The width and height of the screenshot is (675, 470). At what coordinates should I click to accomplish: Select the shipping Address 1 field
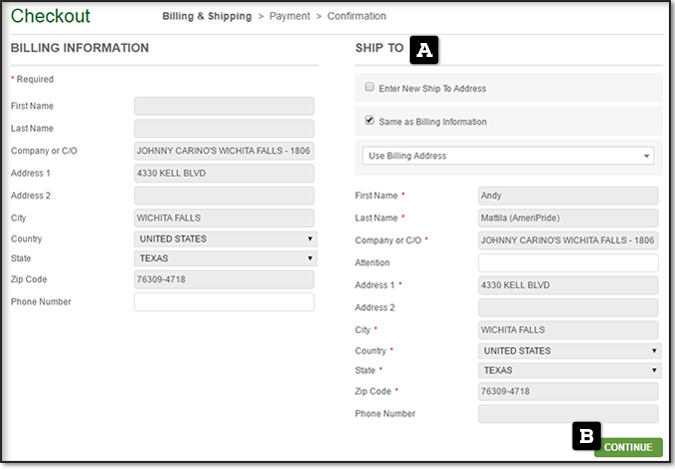[568, 286]
